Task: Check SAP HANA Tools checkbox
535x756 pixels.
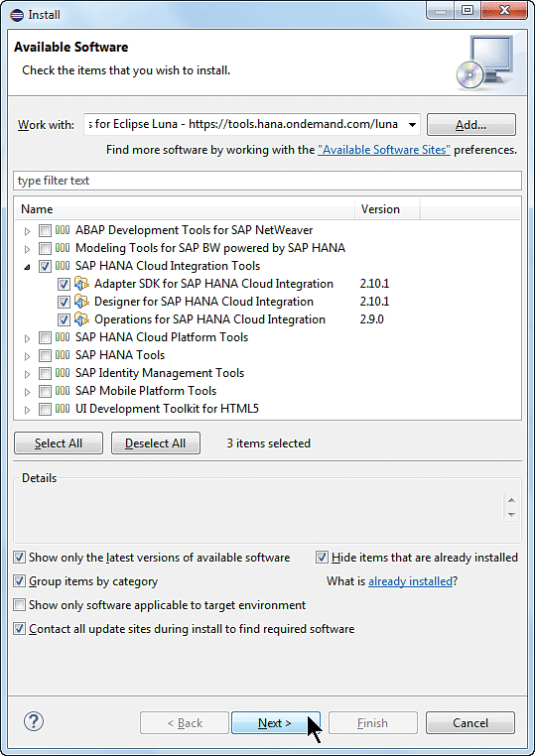Action: coord(45,356)
